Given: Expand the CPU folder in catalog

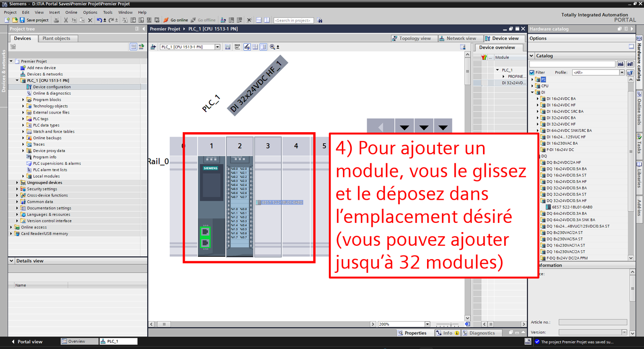Looking at the screenshot, I should click(x=532, y=86).
